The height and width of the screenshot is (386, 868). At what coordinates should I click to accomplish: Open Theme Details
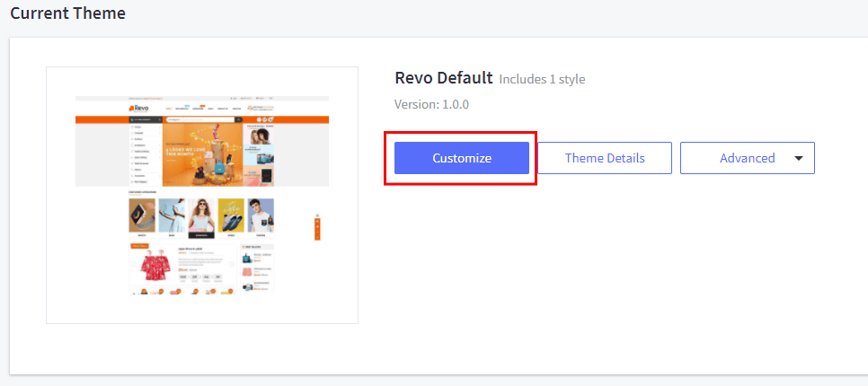click(604, 158)
